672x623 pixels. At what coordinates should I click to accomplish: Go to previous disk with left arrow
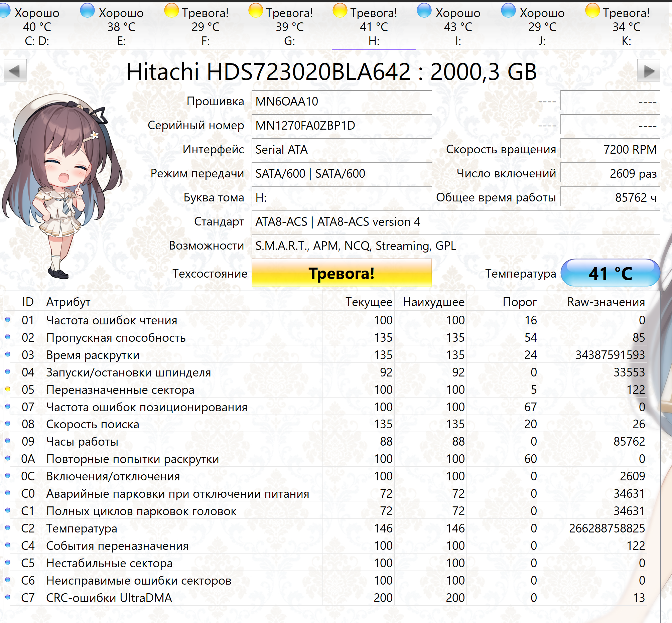pyautogui.click(x=15, y=70)
